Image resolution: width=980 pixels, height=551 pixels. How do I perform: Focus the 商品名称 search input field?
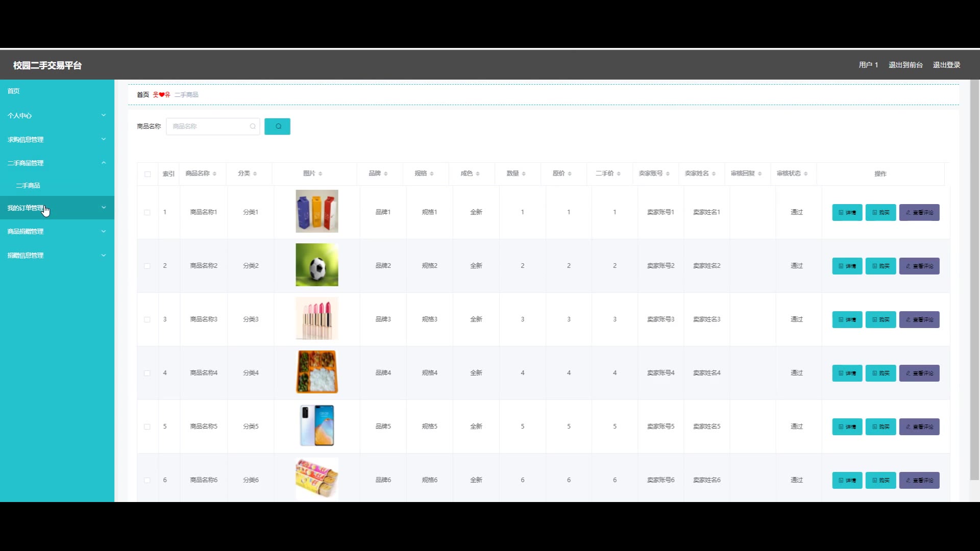[213, 127]
